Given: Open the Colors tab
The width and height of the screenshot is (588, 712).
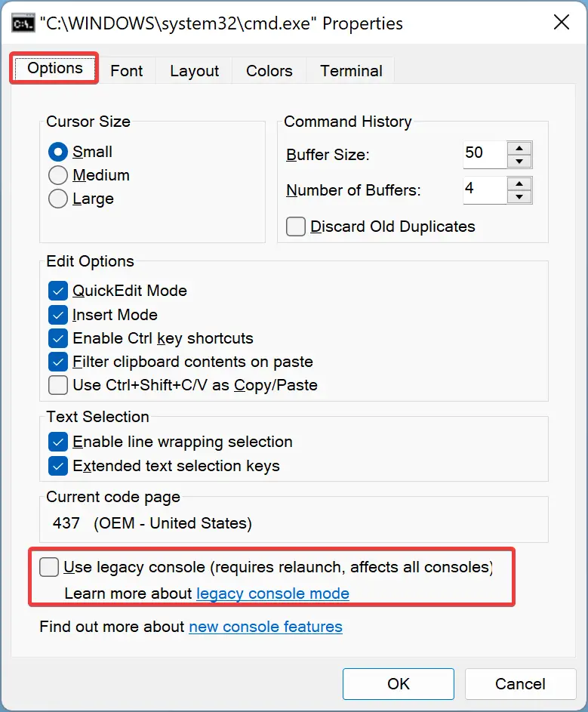Looking at the screenshot, I should pyautogui.click(x=269, y=71).
